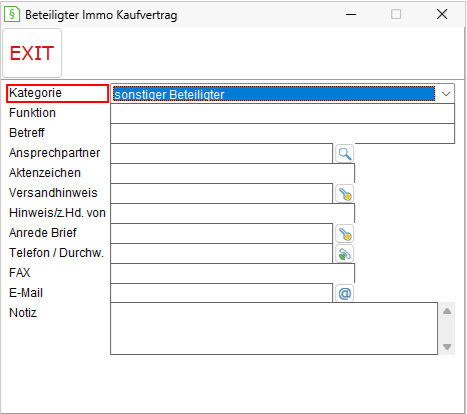467x414 pixels.
Task: Minimize the Beteiligter Immo Kaufvertrag window
Action: coord(351,14)
